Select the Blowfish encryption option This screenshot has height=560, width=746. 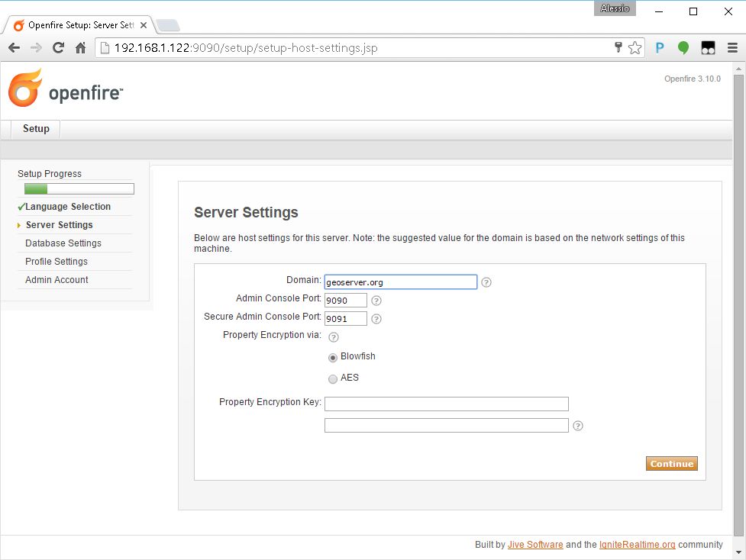tap(333, 358)
